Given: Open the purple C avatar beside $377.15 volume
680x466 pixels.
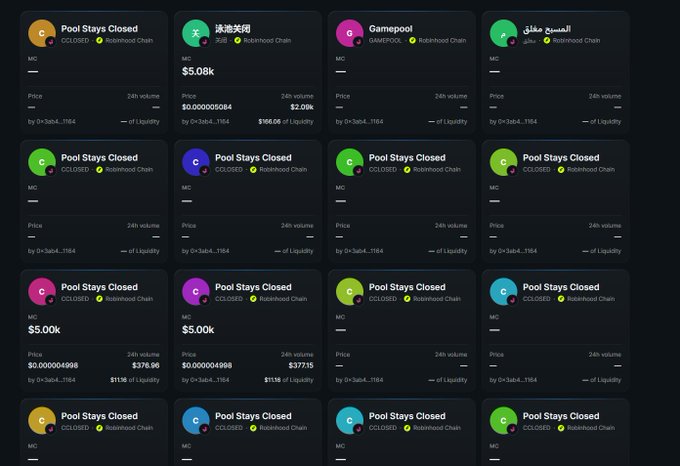Looking at the screenshot, I should pyautogui.click(x=196, y=291).
